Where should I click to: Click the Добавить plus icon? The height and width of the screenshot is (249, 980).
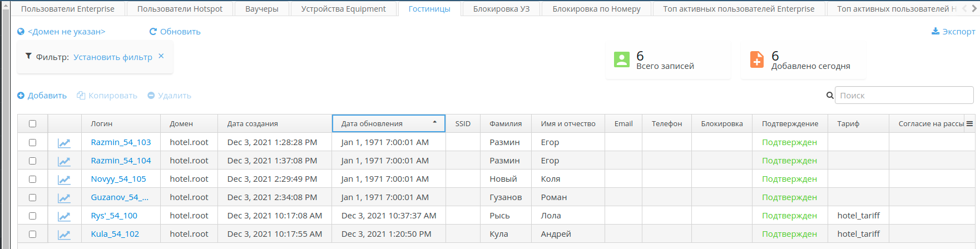(x=21, y=96)
